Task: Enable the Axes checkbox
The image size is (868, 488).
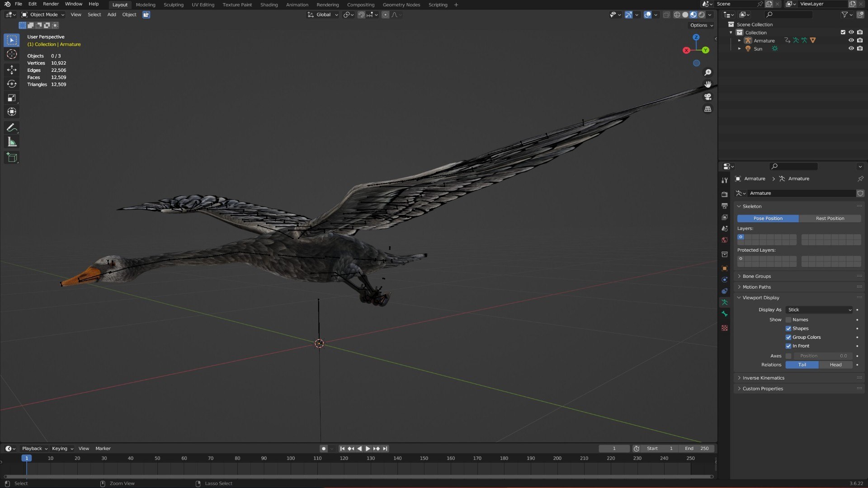Action: click(788, 356)
